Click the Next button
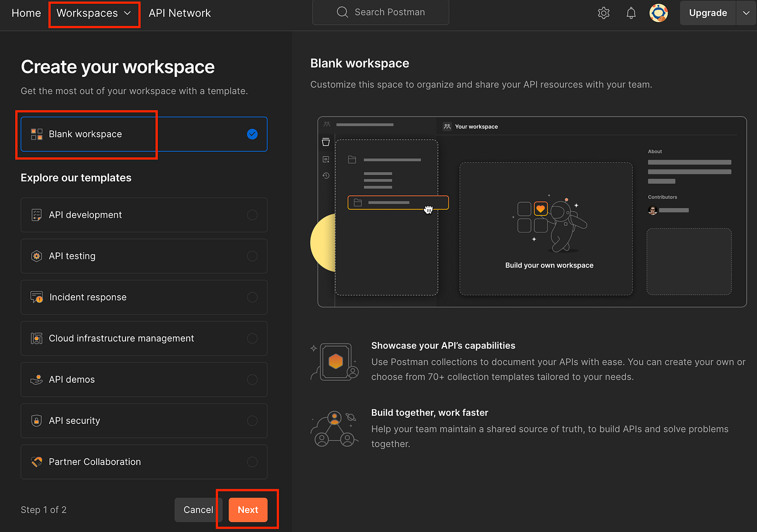The image size is (757, 532). click(x=248, y=510)
